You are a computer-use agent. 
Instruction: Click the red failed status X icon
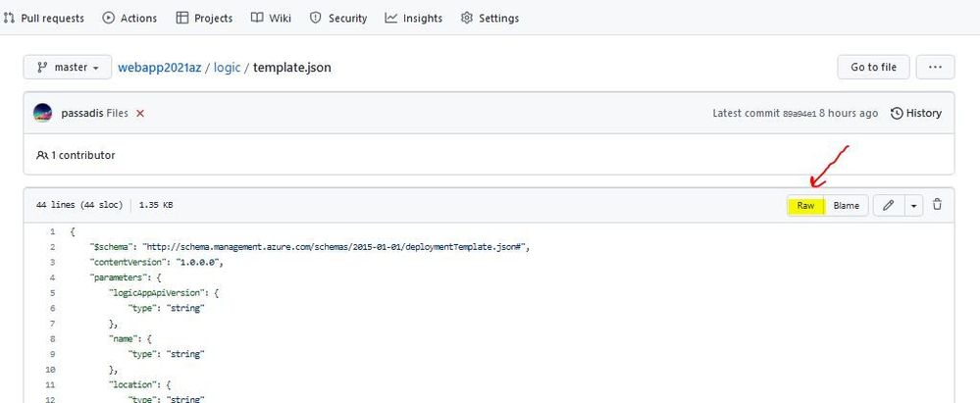tap(140, 113)
